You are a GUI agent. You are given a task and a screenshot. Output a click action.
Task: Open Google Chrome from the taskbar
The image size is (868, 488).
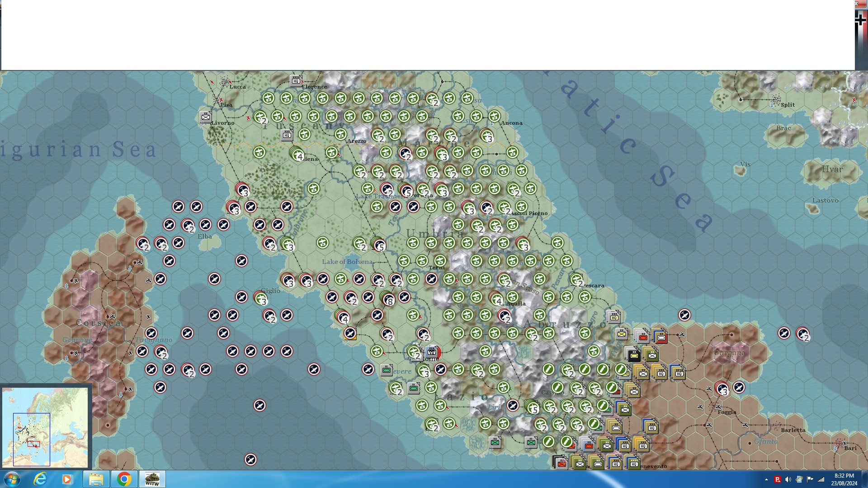(x=124, y=479)
